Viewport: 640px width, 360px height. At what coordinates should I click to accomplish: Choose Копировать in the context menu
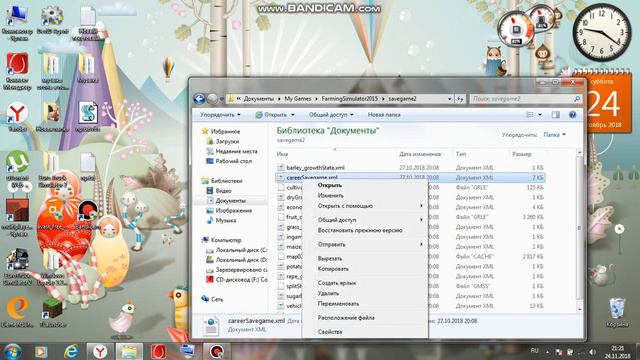[x=365, y=269]
